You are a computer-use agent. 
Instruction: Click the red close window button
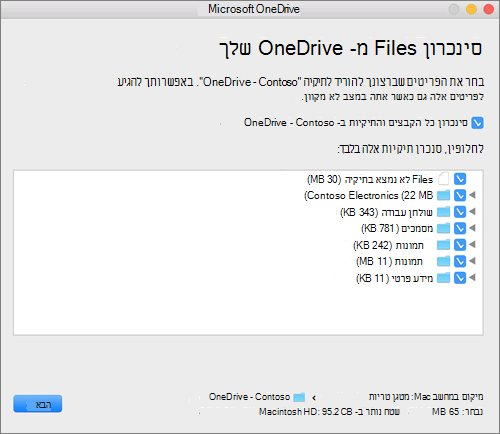(x=489, y=9)
